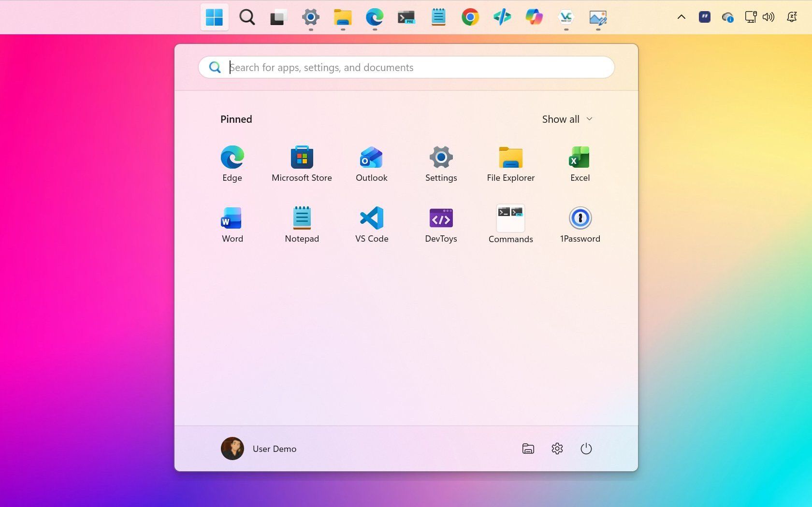
Task: Click the Windows Start button on taskbar
Action: [214, 17]
